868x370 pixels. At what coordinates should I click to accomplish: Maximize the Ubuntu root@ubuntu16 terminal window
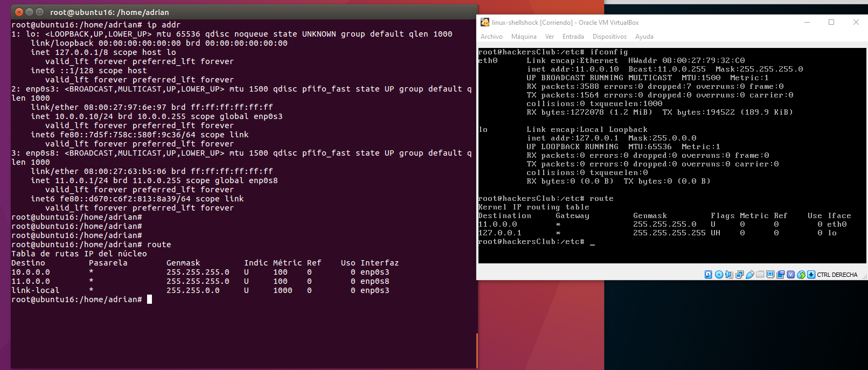pos(39,12)
